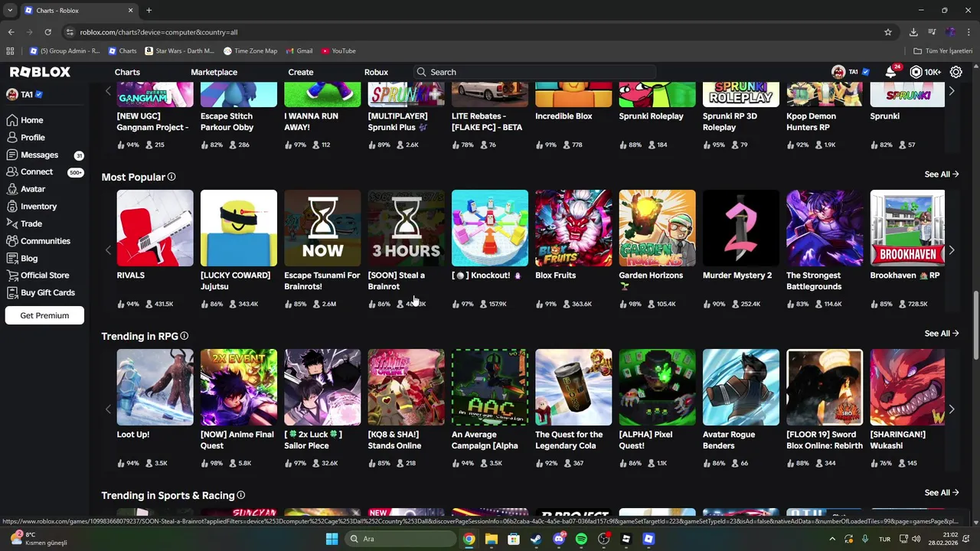Switch to the Charts - Roblox browser tab

click(x=78, y=11)
